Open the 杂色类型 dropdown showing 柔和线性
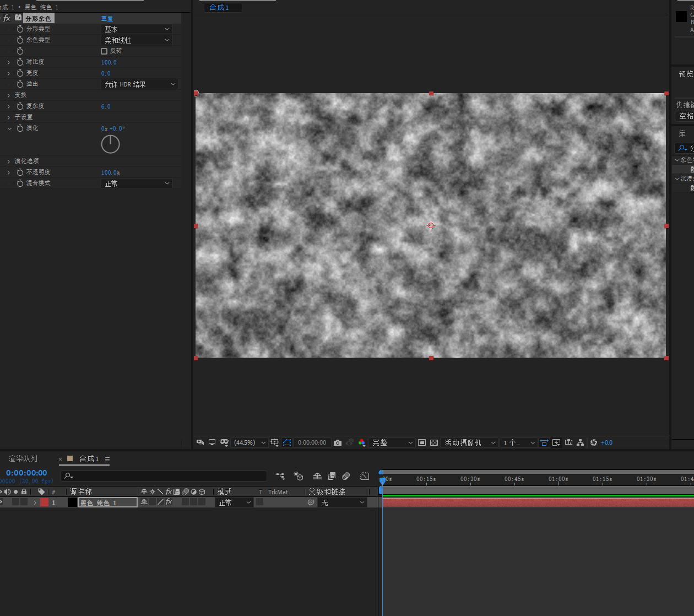694x616 pixels. [137, 40]
